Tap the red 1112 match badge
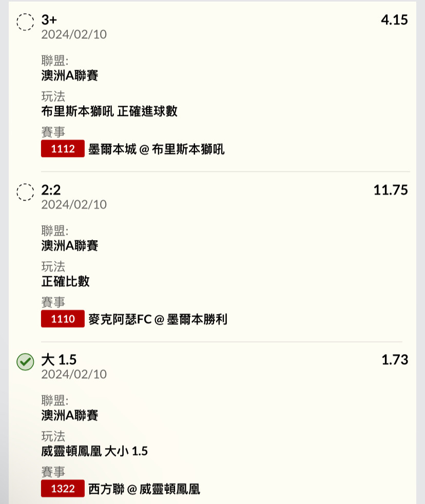Screen dimensions: 425x504 pyautogui.click(x=63, y=148)
